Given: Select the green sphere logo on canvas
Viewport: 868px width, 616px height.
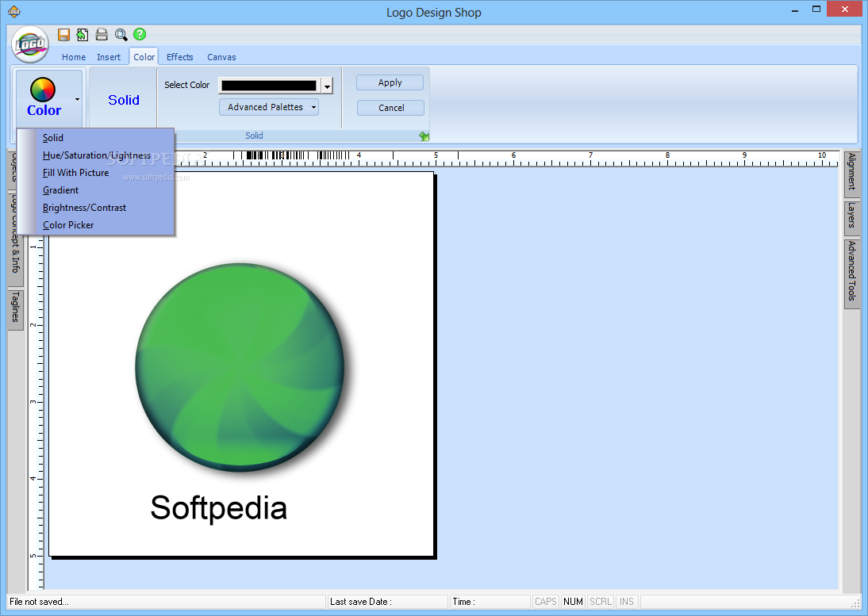Looking at the screenshot, I should (x=241, y=367).
